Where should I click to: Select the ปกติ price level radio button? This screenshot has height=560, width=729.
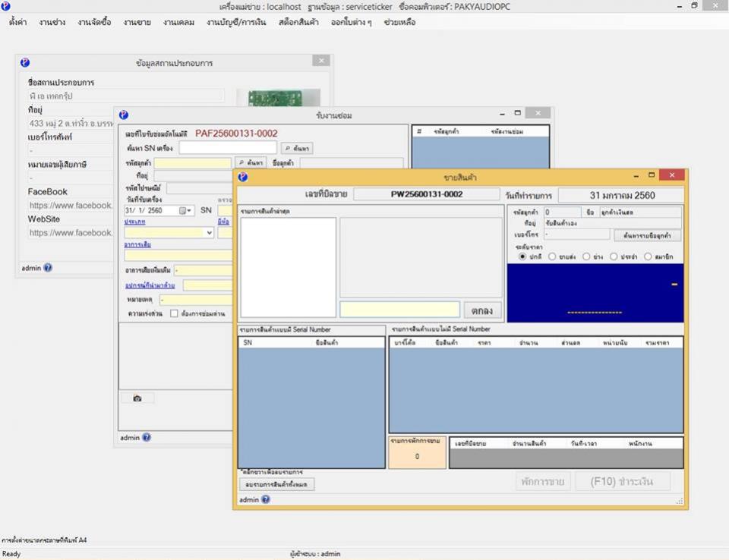point(522,256)
